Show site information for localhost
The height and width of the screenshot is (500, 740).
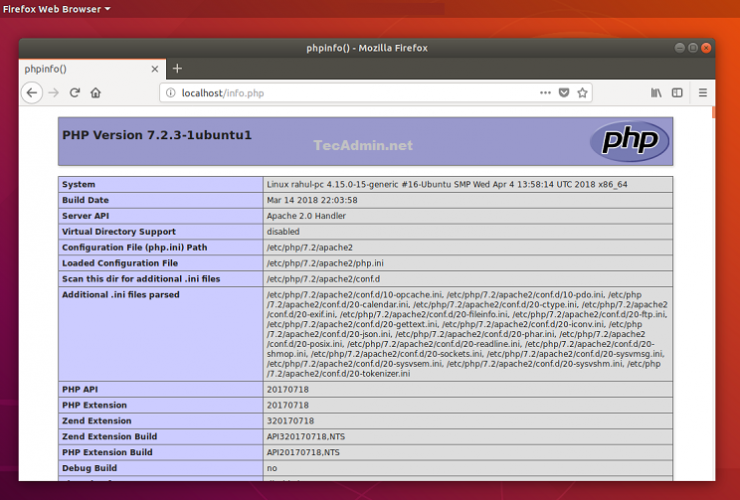[170, 93]
